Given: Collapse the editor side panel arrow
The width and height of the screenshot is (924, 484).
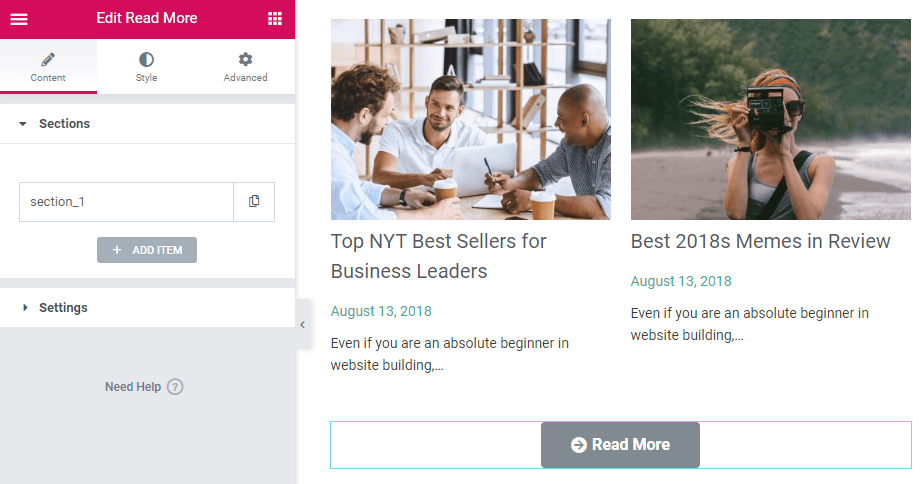Looking at the screenshot, I should coord(302,324).
